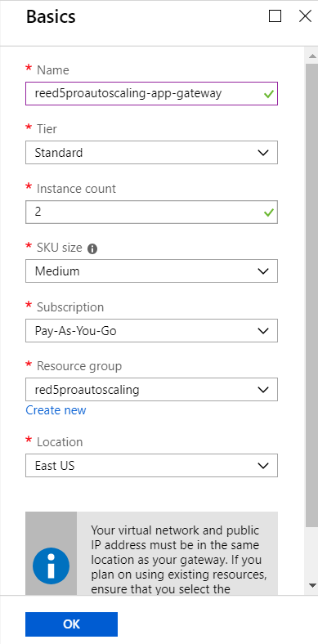318x644 pixels.
Task: Click the Instance count field
Action: pyautogui.click(x=151, y=212)
